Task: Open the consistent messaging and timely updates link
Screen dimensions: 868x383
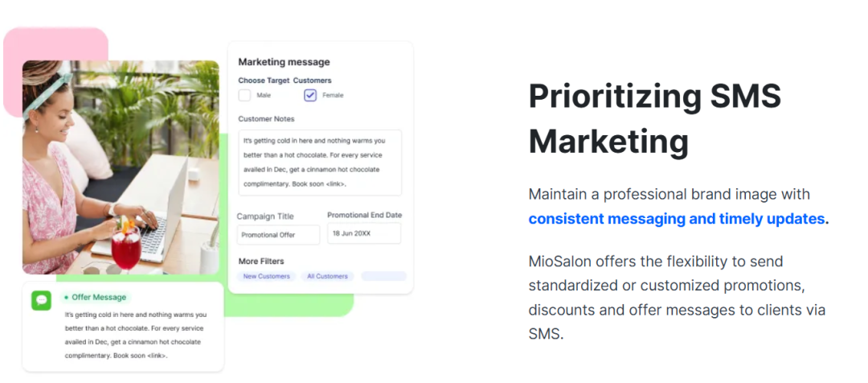Action: click(x=678, y=219)
